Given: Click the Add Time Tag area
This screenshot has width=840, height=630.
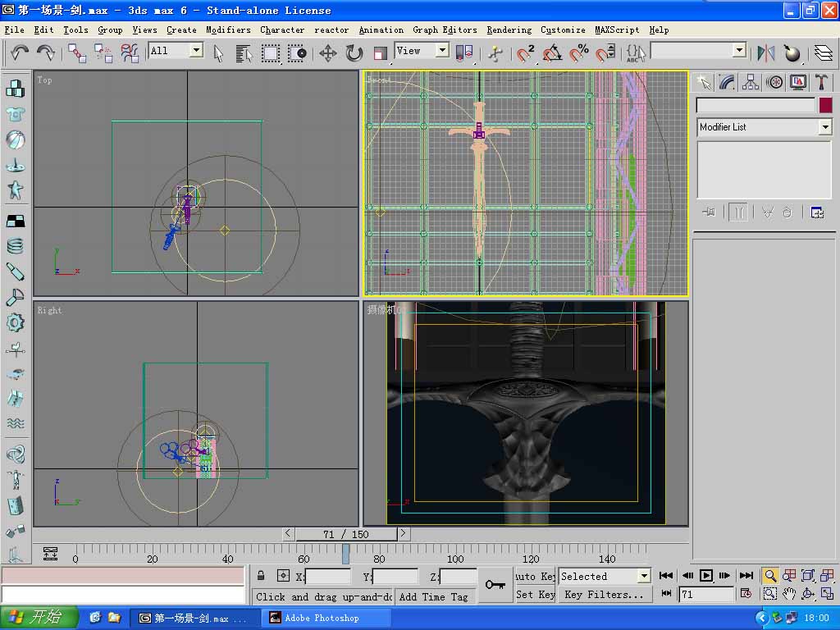Looking at the screenshot, I should (434, 597).
